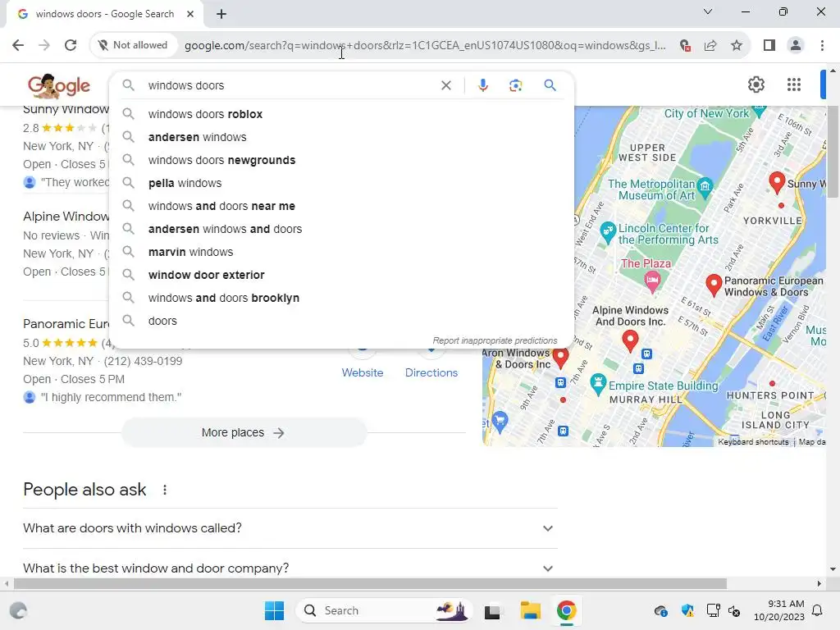Click the browser forward arrow

[x=44, y=45]
